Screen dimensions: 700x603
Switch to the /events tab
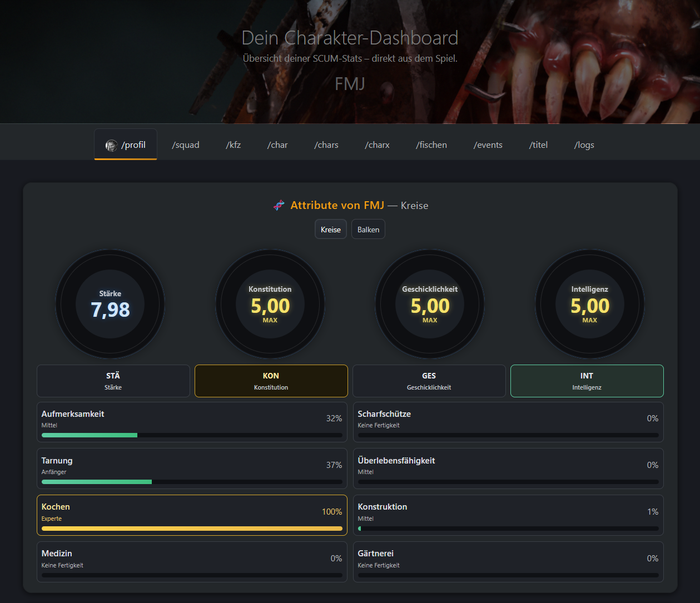(488, 145)
